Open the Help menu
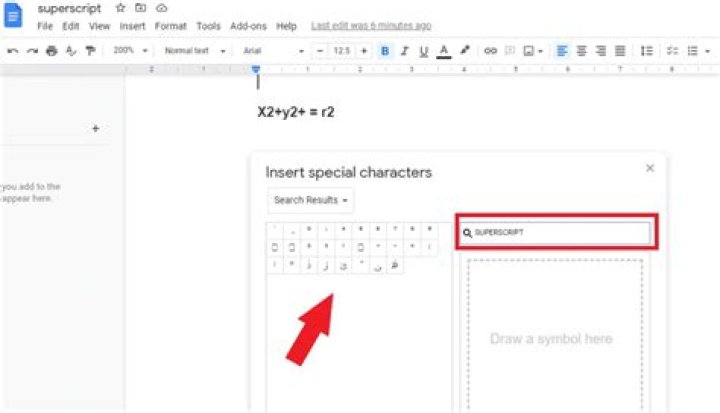 click(286, 26)
